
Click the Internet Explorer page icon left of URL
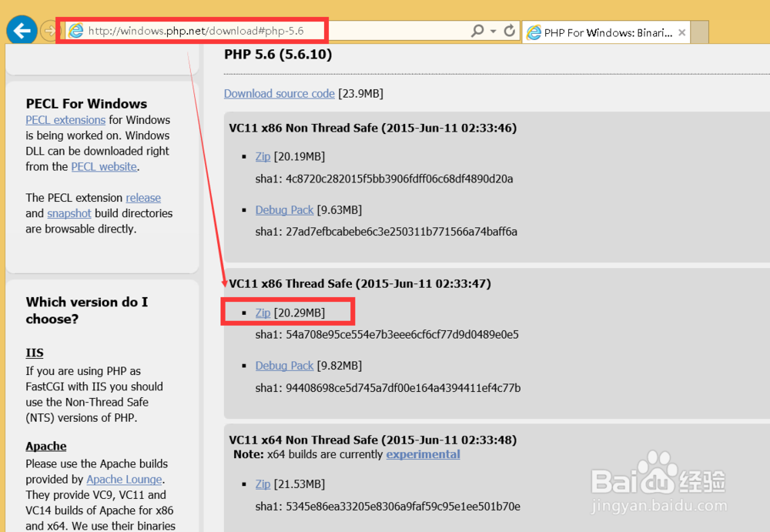[x=76, y=30]
